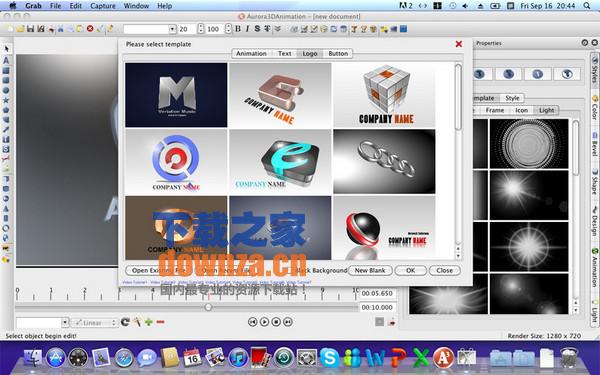
Task: Expand the double-chevron overflow in top toolbar
Action: pyautogui.click(x=278, y=29)
